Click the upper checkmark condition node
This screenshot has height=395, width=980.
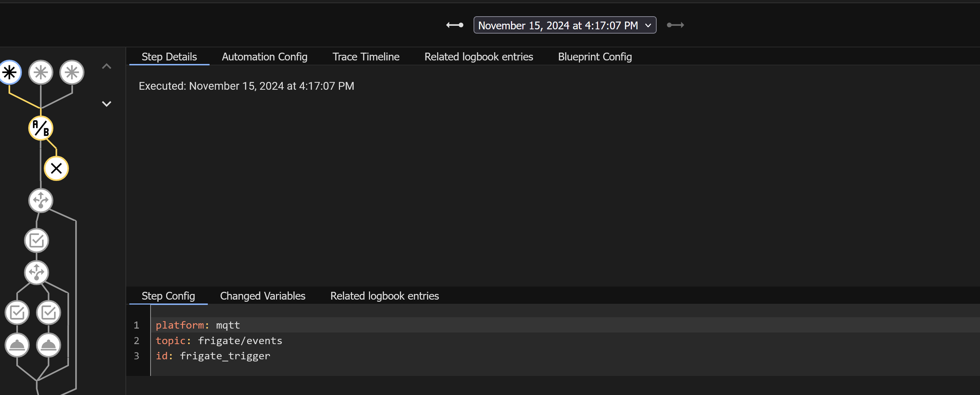pyautogui.click(x=36, y=240)
